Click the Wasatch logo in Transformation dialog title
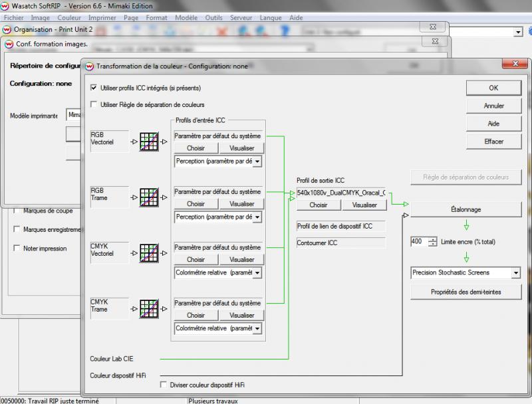532x404 pixels. (89, 66)
